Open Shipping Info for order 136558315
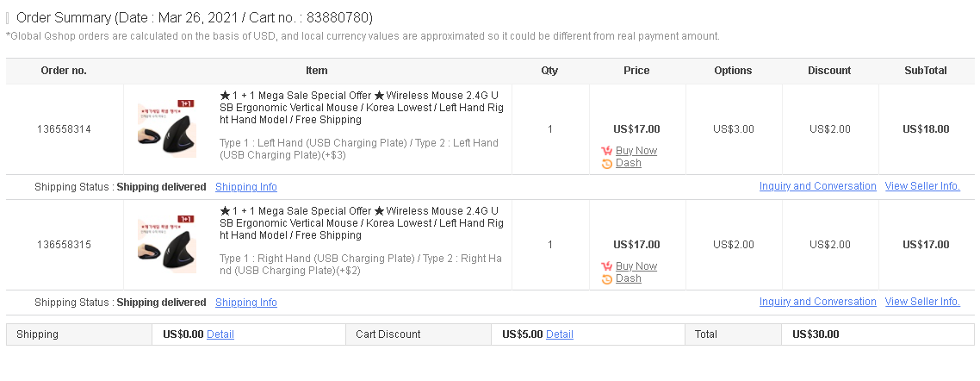Screen dimensions: 980x381 pos(246,303)
